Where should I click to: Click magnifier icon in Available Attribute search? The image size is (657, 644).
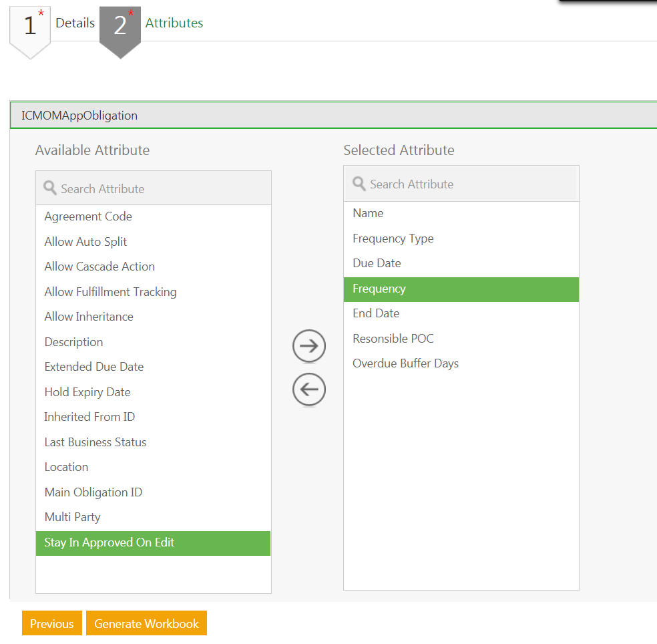click(50, 188)
